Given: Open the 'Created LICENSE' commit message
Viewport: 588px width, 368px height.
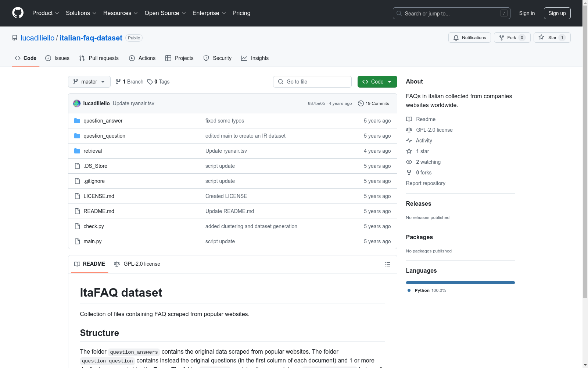Looking at the screenshot, I should pos(226,196).
